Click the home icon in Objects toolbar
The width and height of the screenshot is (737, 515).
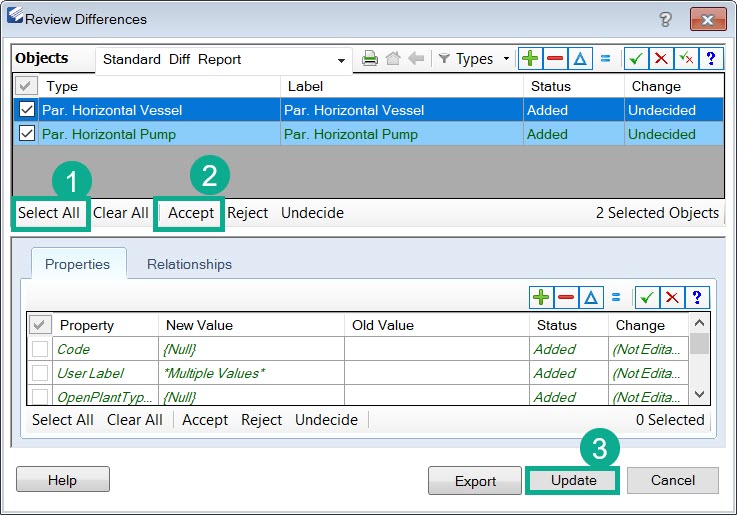click(393, 59)
